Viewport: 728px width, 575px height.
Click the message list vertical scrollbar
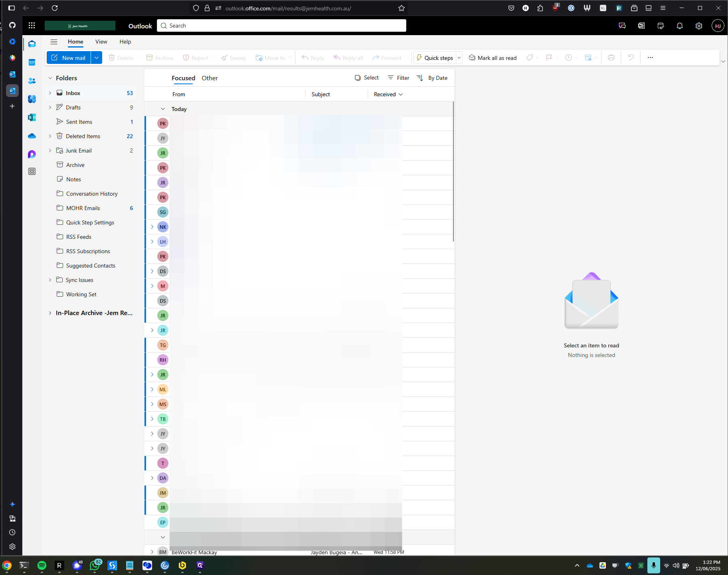(x=453, y=172)
